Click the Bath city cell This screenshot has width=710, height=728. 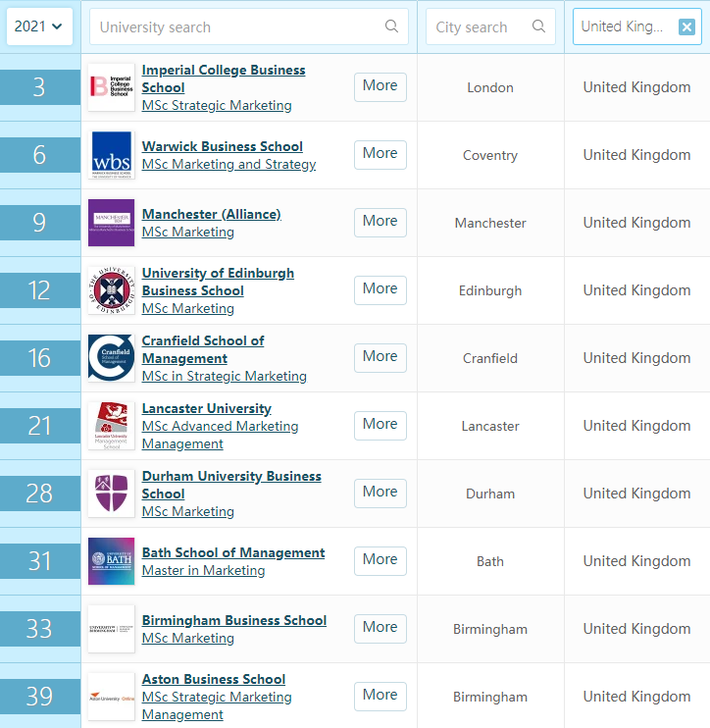(490, 562)
